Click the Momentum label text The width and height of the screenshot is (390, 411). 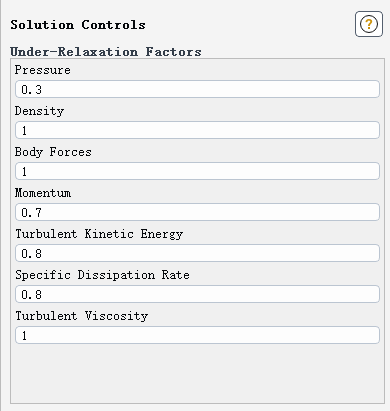pyautogui.click(x=43, y=193)
